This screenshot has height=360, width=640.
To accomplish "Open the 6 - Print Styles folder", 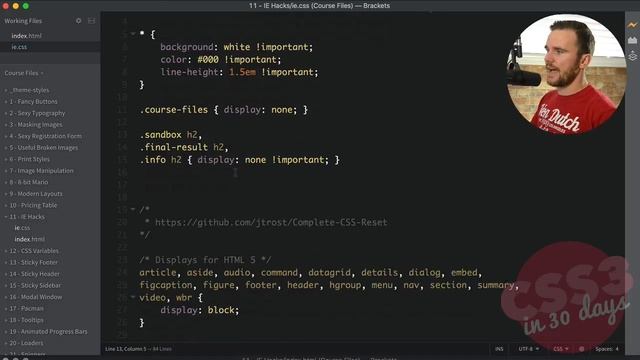I will pos(29,159).
